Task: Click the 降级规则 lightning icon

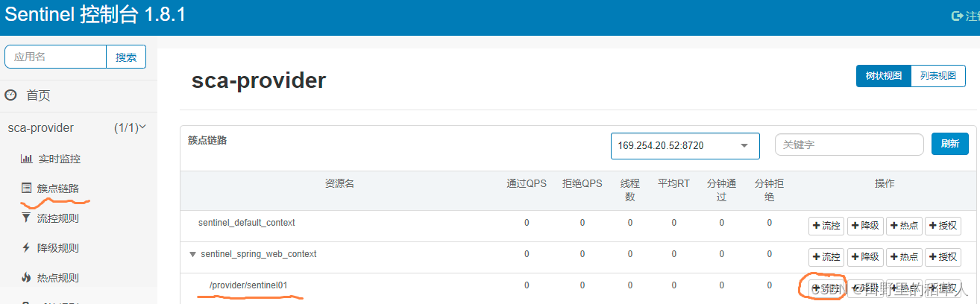Action: pyautogui.click(x=26, y=248)
